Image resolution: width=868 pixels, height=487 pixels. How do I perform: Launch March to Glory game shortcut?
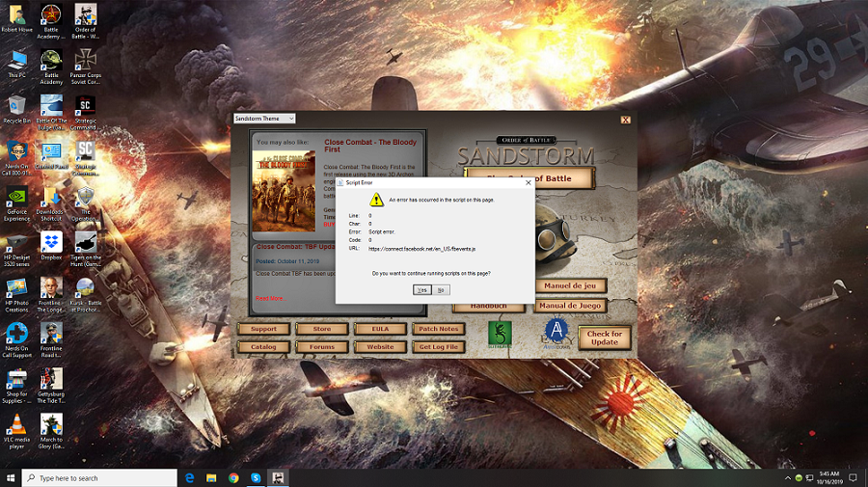tap(51, 431)
